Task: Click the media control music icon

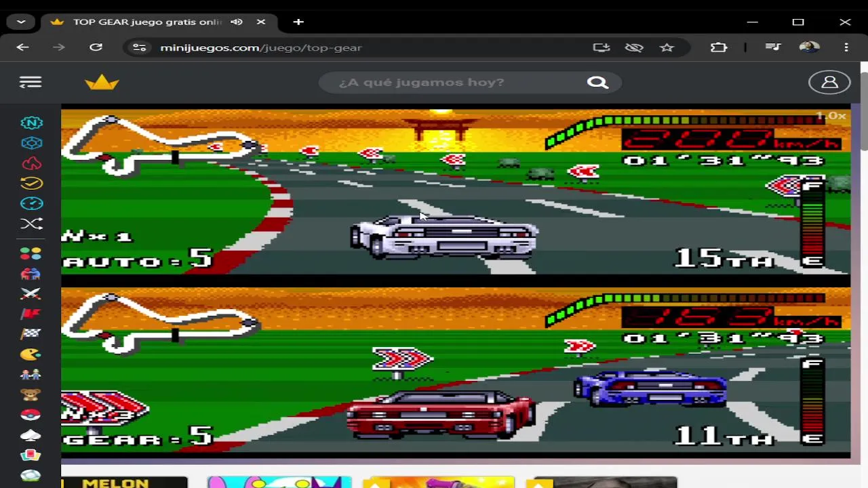Action: pos(772,47)
